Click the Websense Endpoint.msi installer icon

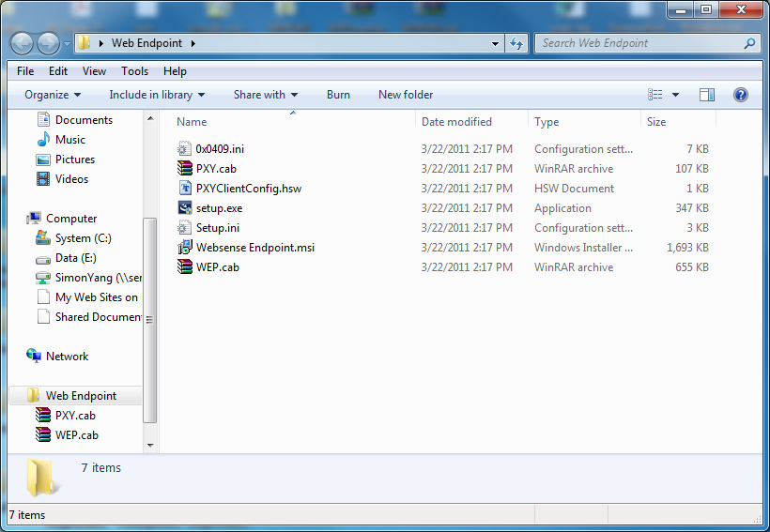click(x=184, y=247)
